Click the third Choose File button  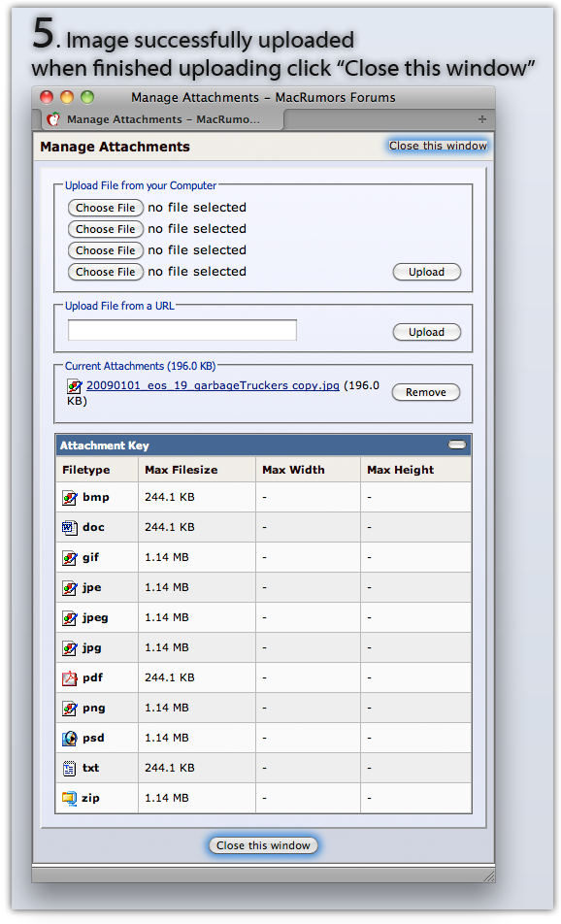(x=106, y=250)
